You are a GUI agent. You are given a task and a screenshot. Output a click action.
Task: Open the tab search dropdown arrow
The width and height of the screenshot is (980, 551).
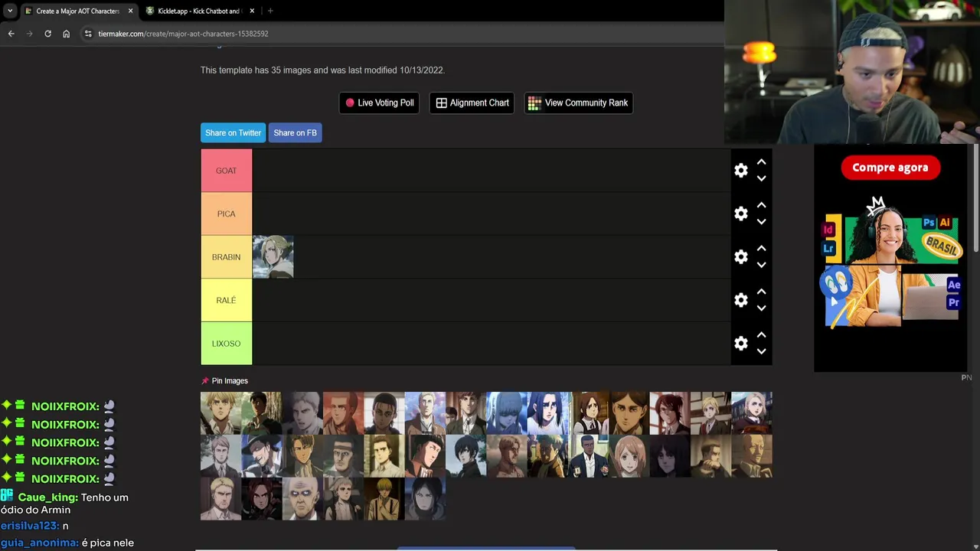pos(10,11)
